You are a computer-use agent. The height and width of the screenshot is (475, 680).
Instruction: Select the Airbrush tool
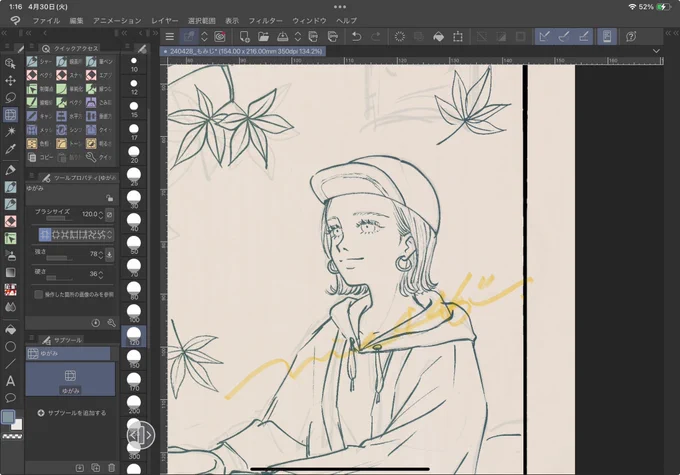pyautogui.click(x=10, y=256)
